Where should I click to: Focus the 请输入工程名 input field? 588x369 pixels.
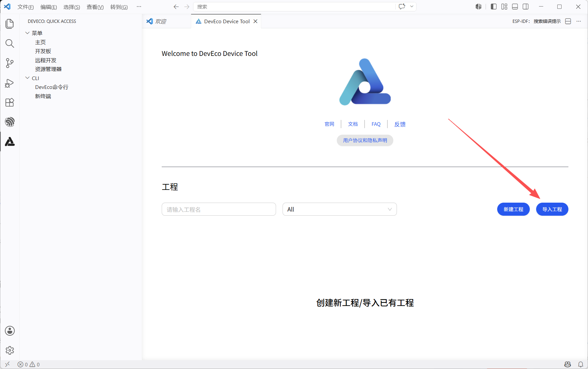coord(219,210)
